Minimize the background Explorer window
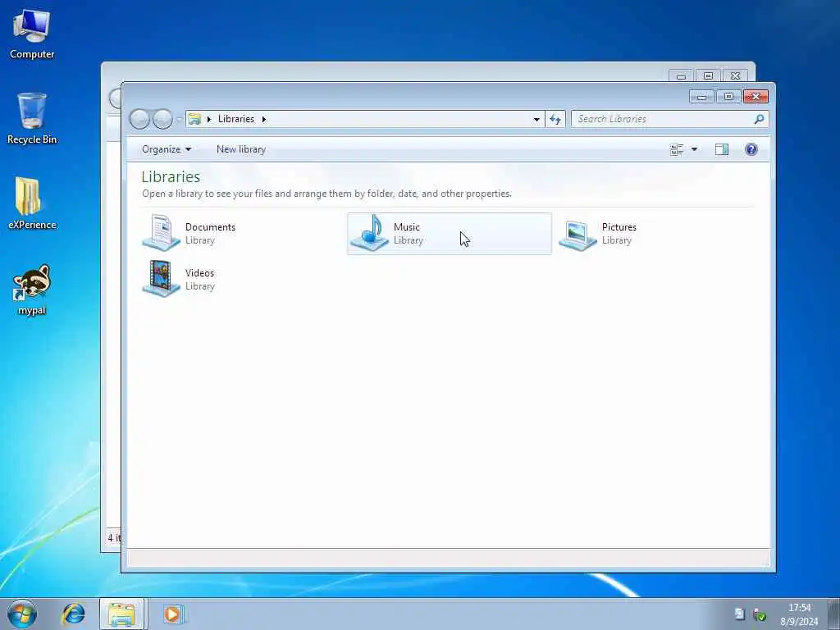This screenshot has width=840, height=630. pos(681,75)
